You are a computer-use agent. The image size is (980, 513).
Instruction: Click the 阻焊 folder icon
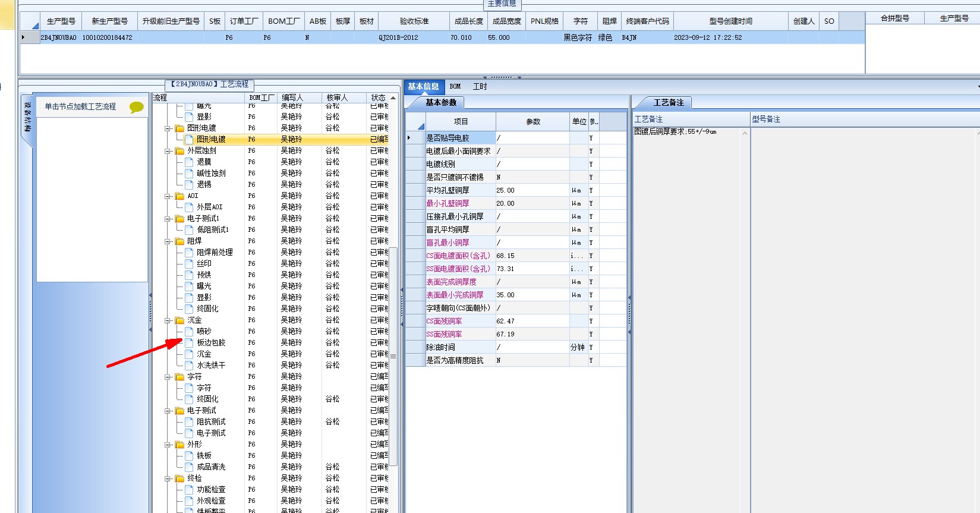click(x=179, y=241)
